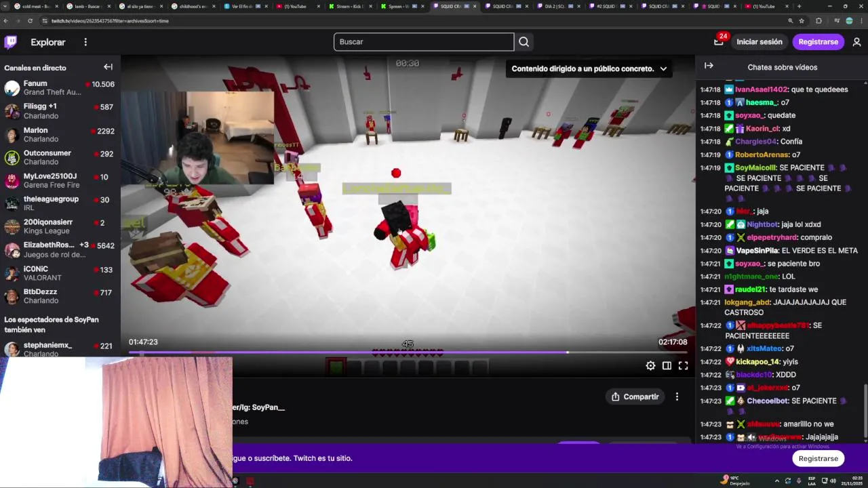
Task: Bookmark this page with the star icon
Action: pos(802,21)
